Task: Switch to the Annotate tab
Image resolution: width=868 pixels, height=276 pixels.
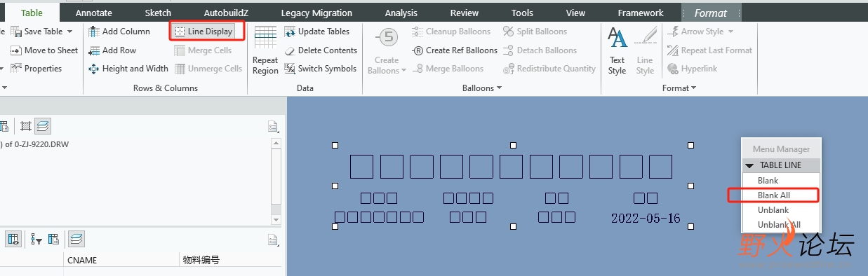Action: click(94, 13)
